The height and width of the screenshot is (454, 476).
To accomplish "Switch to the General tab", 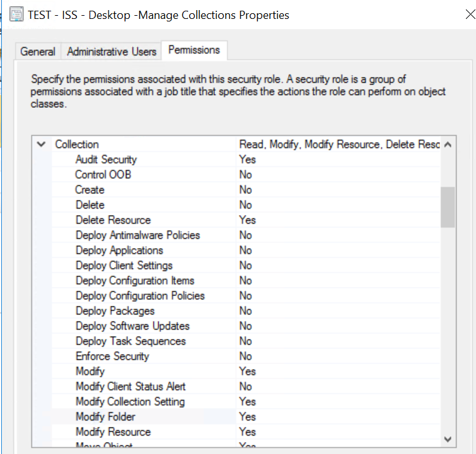I will (38, 51).
